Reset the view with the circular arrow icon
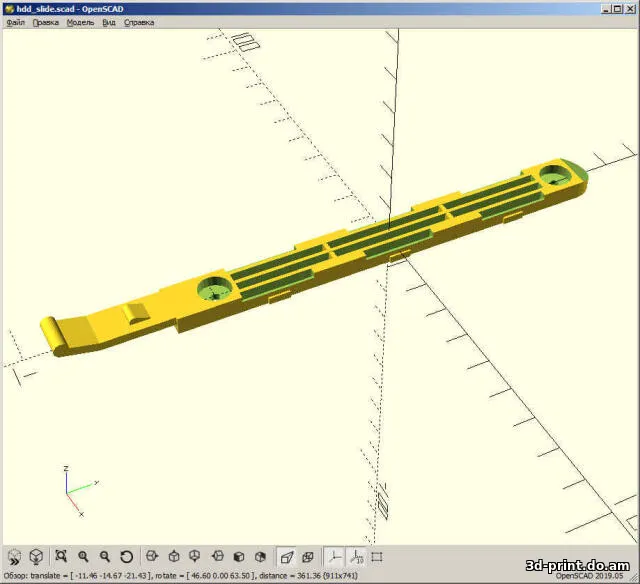Image resolution: width=640 pixels, height=584 pixels. tap(127, 556)
